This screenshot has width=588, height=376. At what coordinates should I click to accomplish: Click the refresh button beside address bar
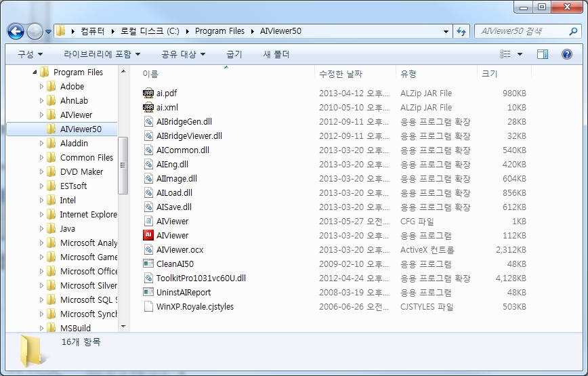pos(461,31)
